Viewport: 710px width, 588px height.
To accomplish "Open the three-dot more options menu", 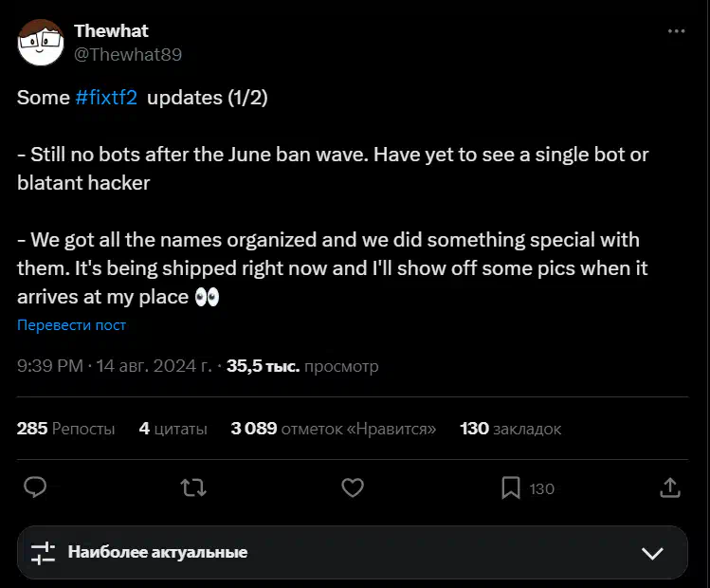I will click(x=676, y=31).
